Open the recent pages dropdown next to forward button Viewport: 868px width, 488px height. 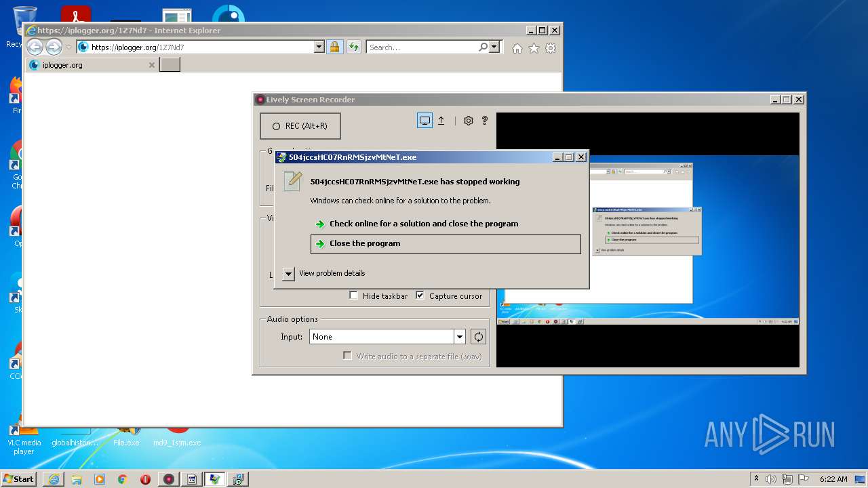point(68,47)
